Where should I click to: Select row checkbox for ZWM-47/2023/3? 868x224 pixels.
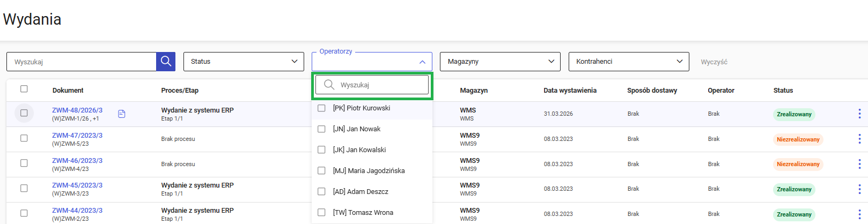(24, 138)
